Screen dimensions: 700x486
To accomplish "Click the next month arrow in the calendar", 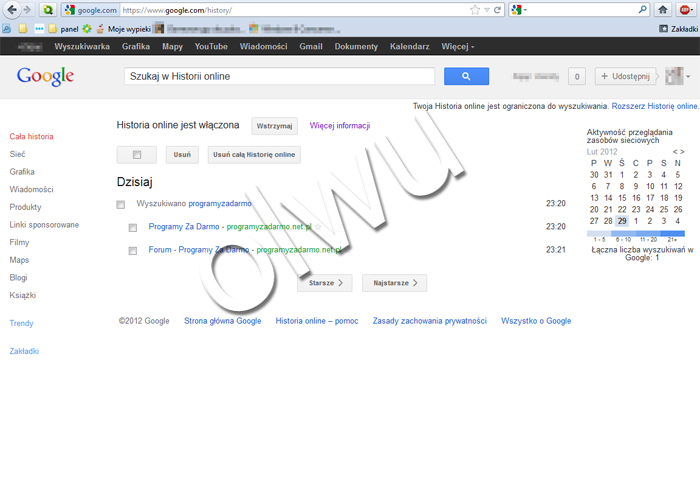I will click(682, 152).
